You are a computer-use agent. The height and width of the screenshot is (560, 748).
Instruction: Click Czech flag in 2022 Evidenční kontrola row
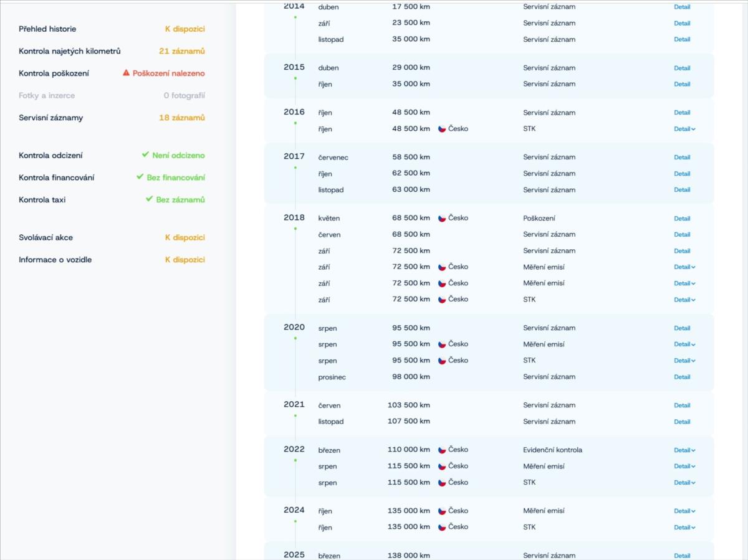pyautogui.click(x=442, y=450)
